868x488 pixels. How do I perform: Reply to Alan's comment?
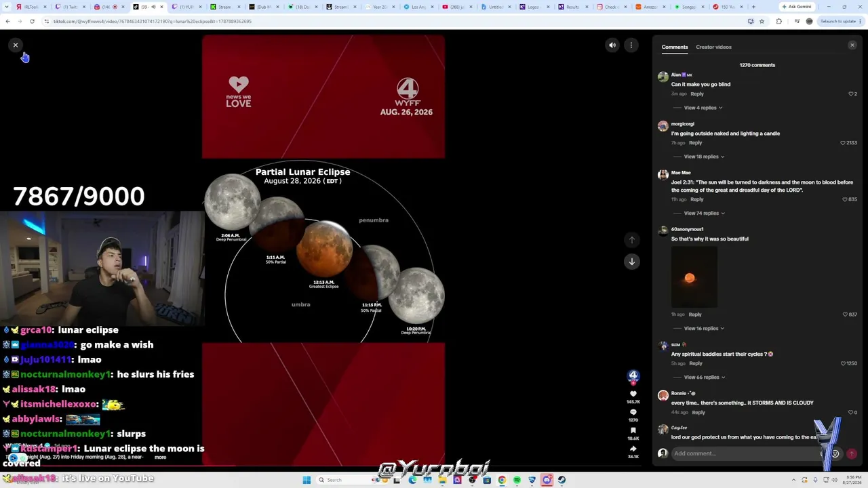[697, 94]
